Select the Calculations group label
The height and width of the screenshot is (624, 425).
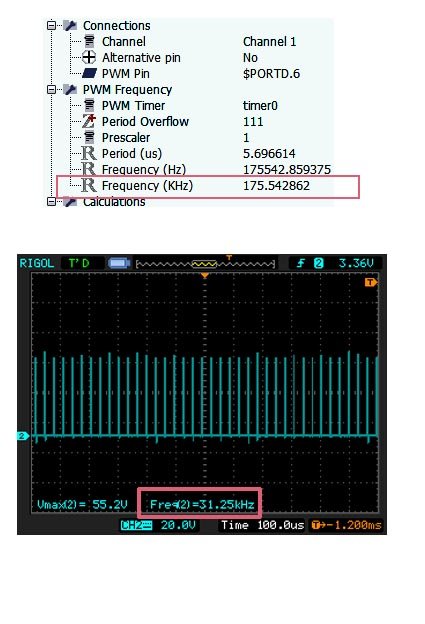[x=114, y=202]
